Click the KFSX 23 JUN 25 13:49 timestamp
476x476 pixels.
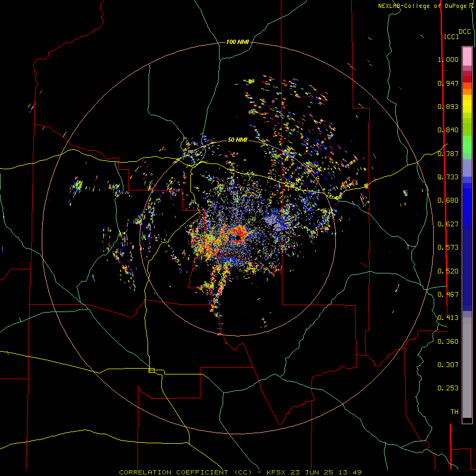[x=314, y=472]
